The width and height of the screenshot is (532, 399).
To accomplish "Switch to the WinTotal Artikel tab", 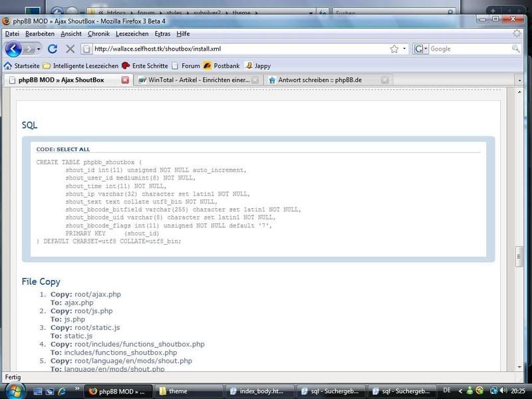I will point(198,80).
